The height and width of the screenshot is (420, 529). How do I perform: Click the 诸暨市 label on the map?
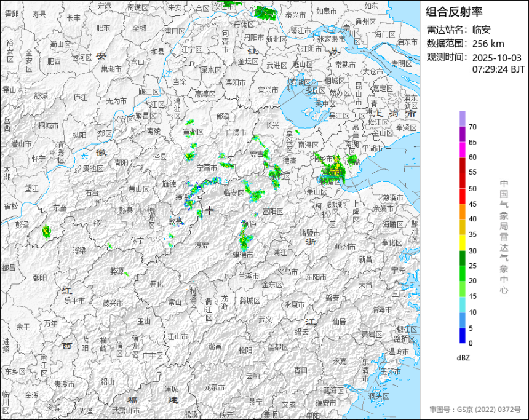[x=309, y=233]
